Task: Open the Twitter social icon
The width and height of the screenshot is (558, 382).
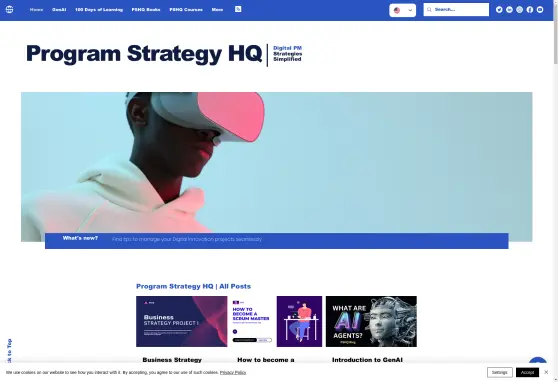Action: 499,10
